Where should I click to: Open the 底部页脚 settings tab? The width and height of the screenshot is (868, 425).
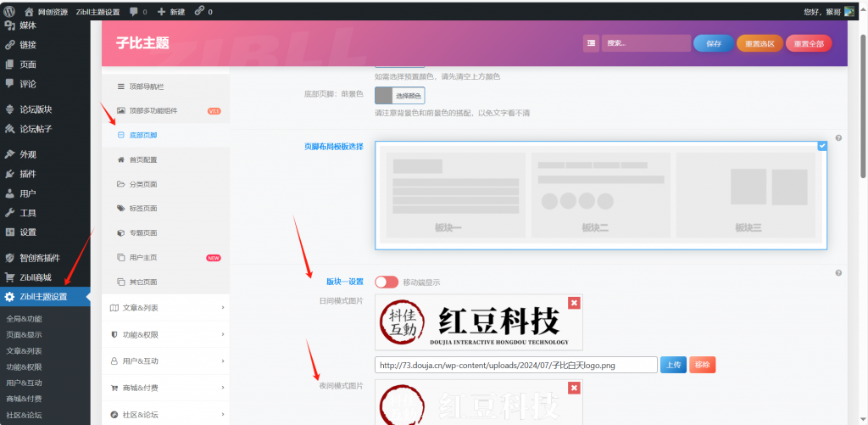coord(165,135)
